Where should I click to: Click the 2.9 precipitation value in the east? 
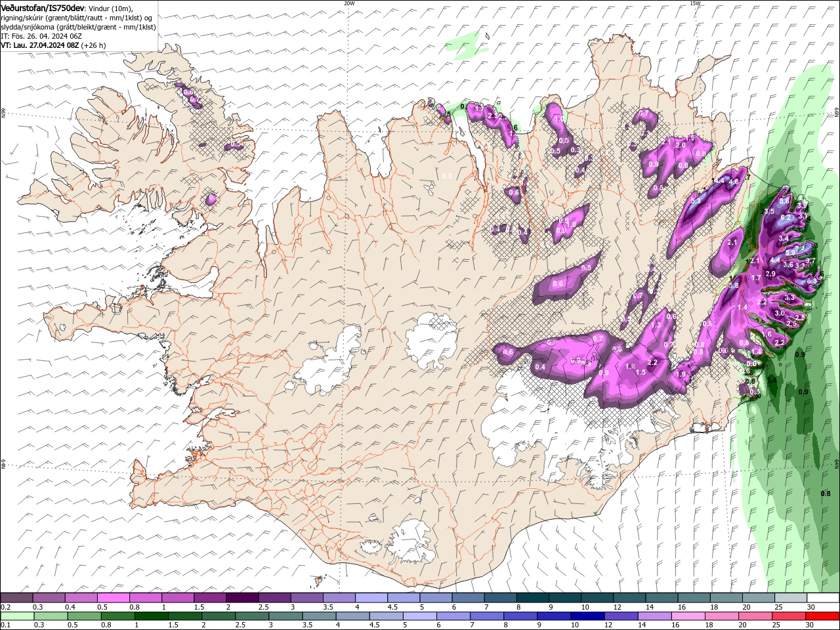pos(770,274)
